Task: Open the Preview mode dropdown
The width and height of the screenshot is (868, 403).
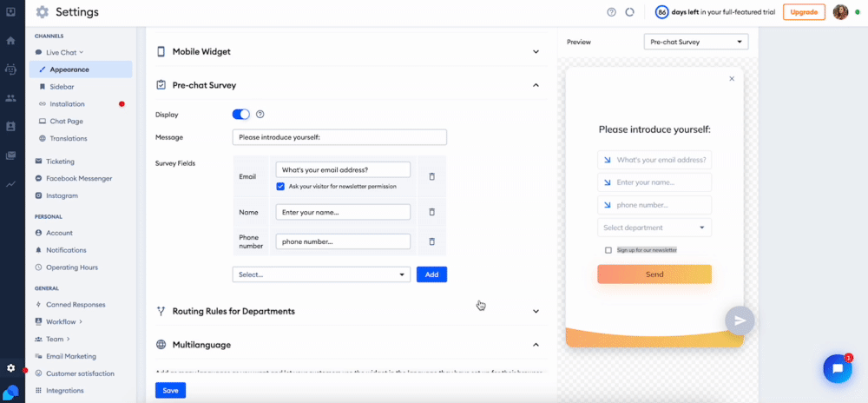Action: tap(696, 42)
